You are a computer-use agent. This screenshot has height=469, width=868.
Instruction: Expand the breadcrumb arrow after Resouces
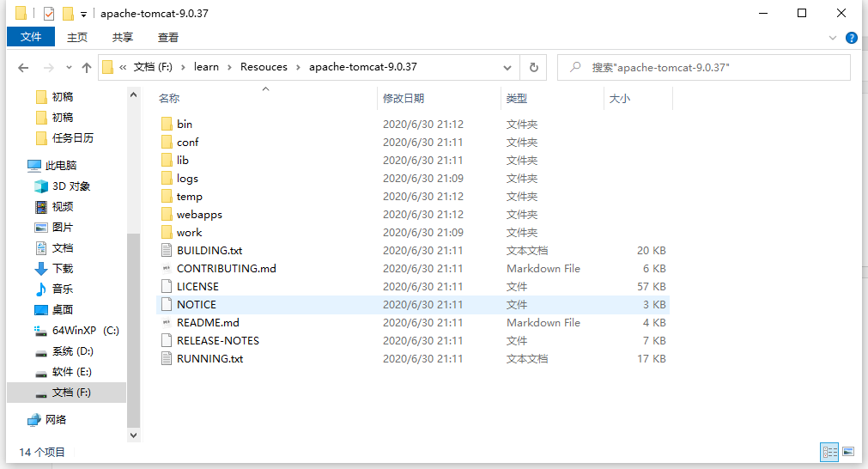pos(298,68)
